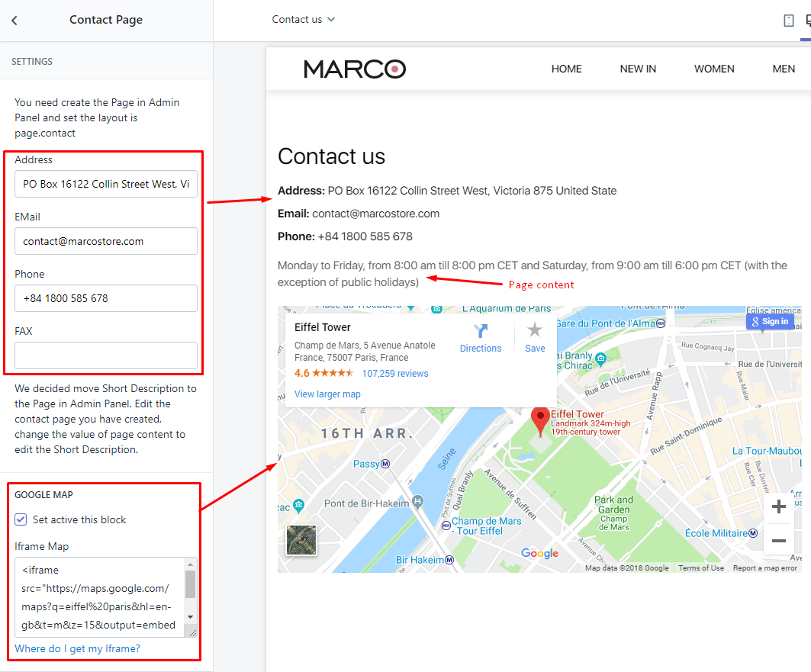
Task: Open the 'Contact us' page dropdown
Action: 303,20
